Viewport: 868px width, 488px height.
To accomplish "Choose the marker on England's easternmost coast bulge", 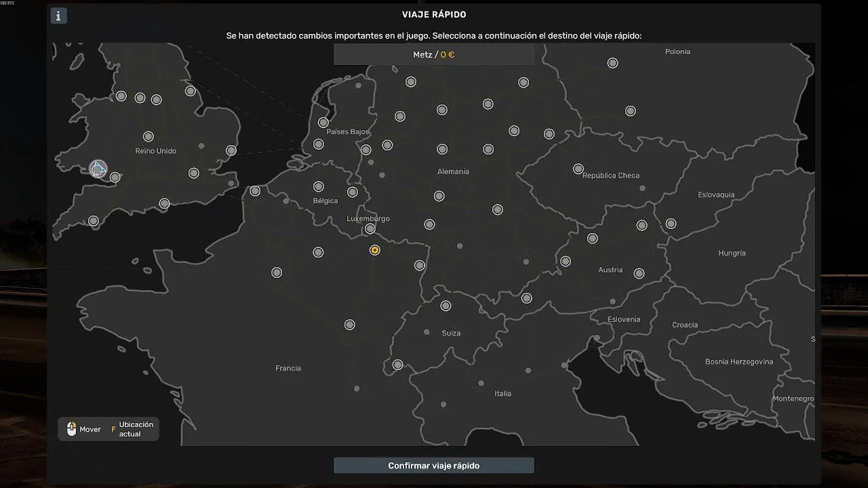I will tap(231, 150).
